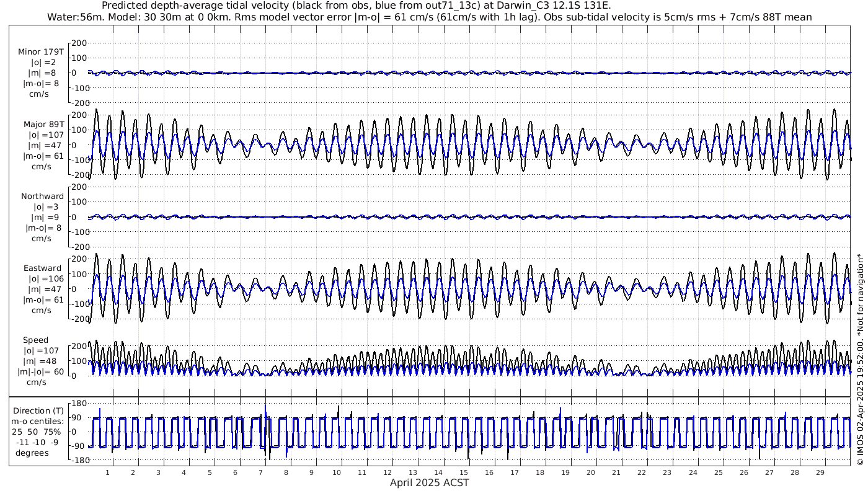868x496 pixels.
Task: Click the plot title mentioning Darwin_C3
Action: (x=356, y=6)
